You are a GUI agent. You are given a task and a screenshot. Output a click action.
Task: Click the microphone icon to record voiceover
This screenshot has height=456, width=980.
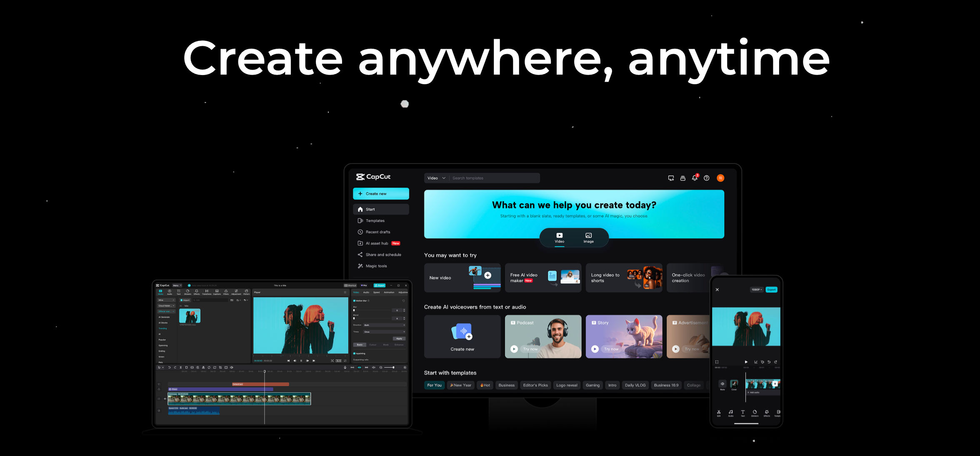(345, 367)
